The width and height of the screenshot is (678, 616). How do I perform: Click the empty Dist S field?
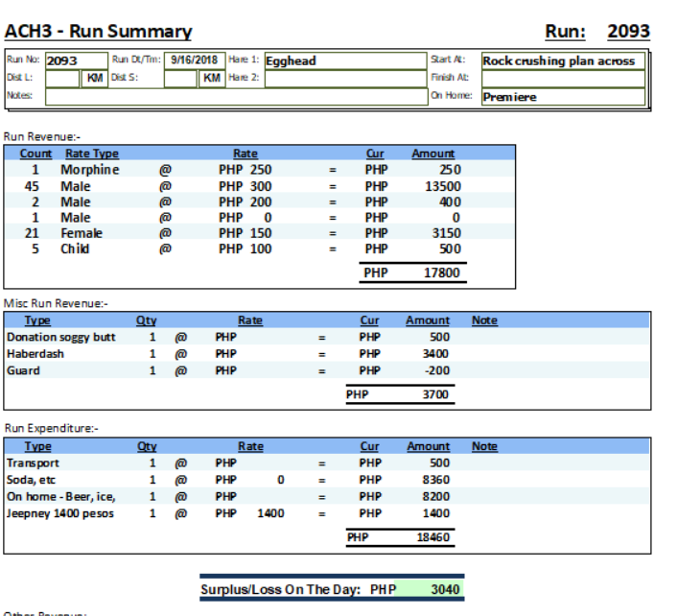click(x=180, y=78)
